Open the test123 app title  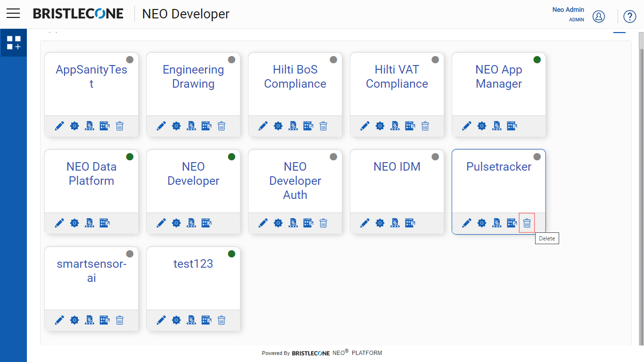coord(193,263)
